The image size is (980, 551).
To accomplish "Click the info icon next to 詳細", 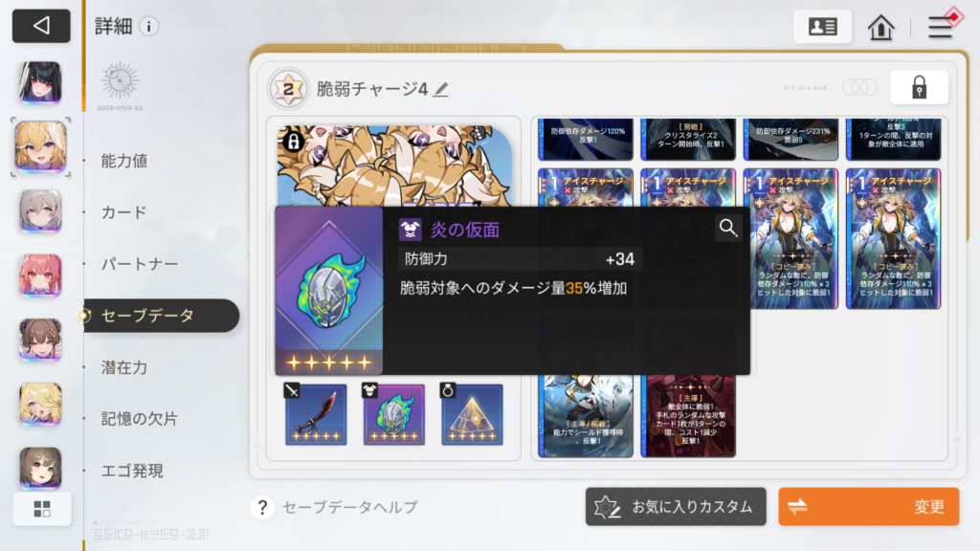I will click(x=148, y=26).
